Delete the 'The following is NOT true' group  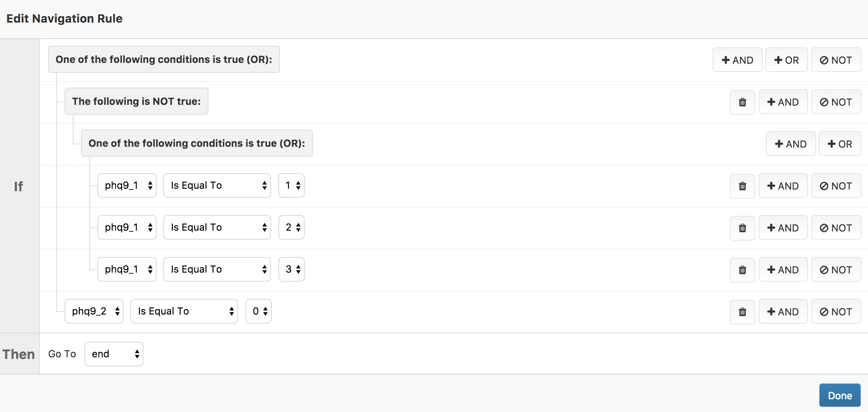tap(742, 102)
